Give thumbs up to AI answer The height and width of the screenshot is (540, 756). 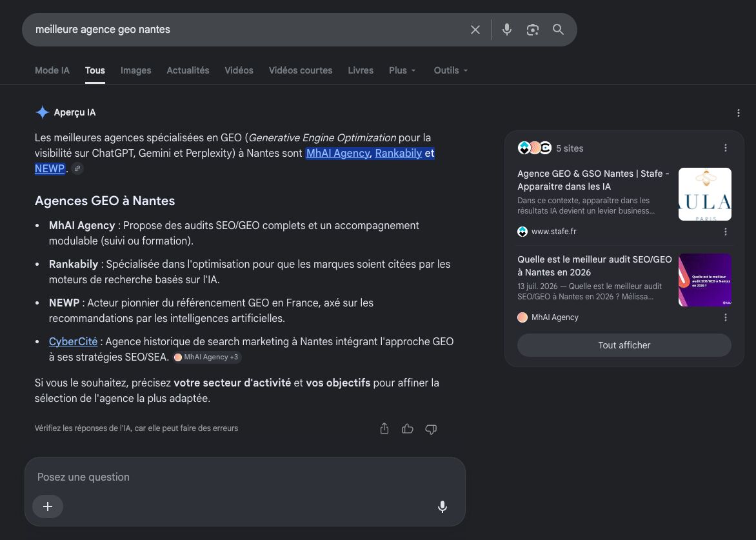click(x=408, y=428)
